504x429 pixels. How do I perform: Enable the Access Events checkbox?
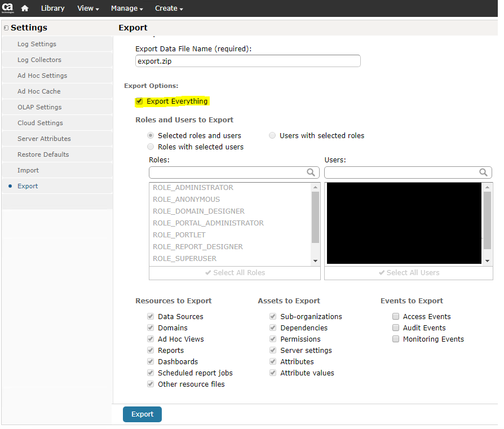pyautogui.click(x=396, y=317)
